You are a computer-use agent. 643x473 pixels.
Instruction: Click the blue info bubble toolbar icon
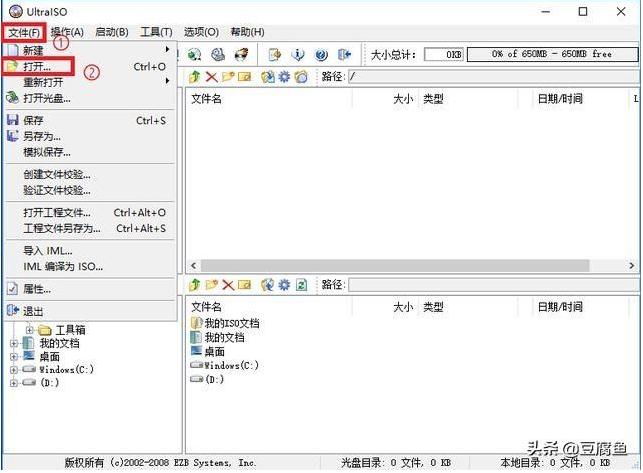click(298, 54)
